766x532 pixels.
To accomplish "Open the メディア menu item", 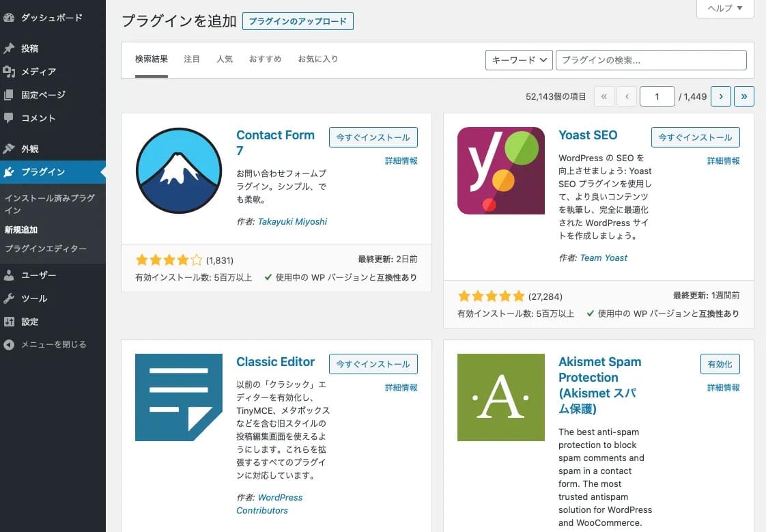I will [x=39, y=72].
